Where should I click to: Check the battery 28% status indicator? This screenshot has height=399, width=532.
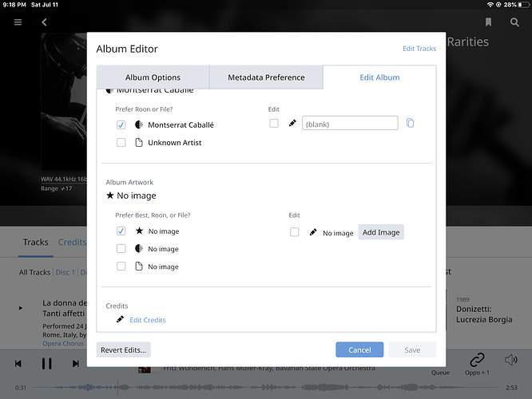[x=516, y=5]
